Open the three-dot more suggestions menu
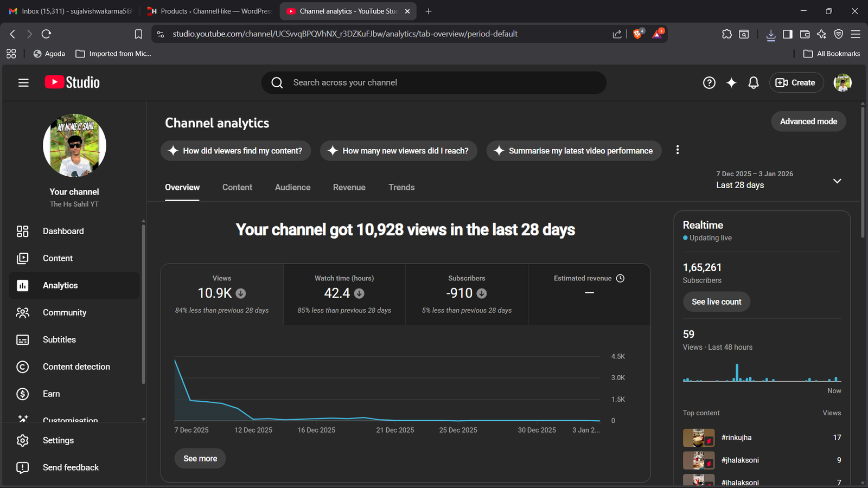Image resolution: width=868 pixels, height=488 pixels. point(677,150)
